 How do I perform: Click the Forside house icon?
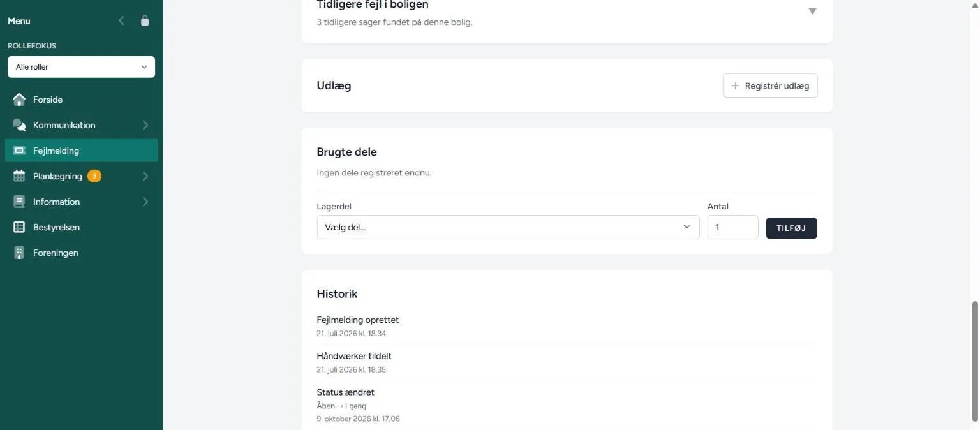pos(19,100)
